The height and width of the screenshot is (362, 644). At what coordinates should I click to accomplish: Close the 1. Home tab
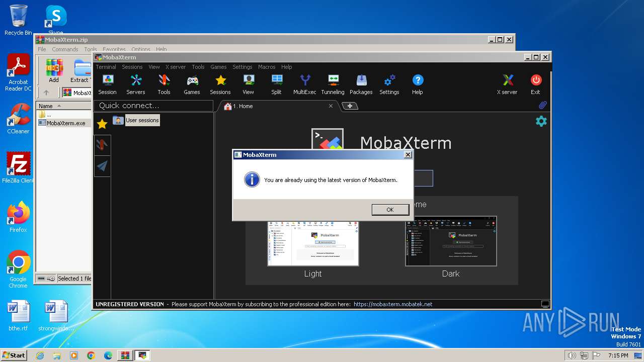point(331,106)
